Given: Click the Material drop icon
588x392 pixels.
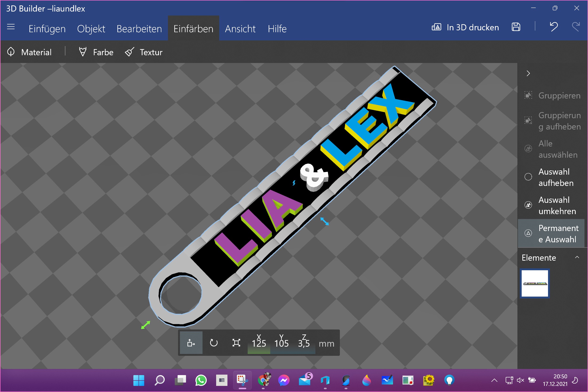Looking at the screenshot, I should click(11, 52).
